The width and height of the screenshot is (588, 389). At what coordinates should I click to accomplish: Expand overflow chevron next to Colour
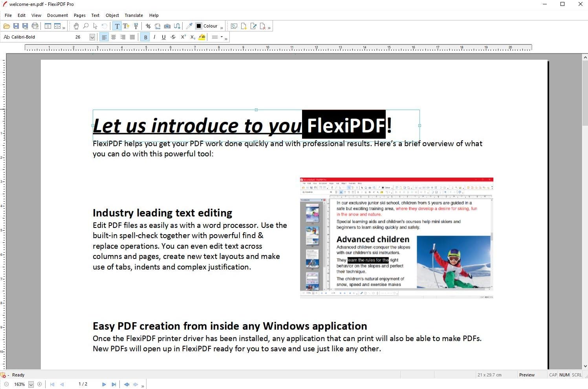click(222, 28)
